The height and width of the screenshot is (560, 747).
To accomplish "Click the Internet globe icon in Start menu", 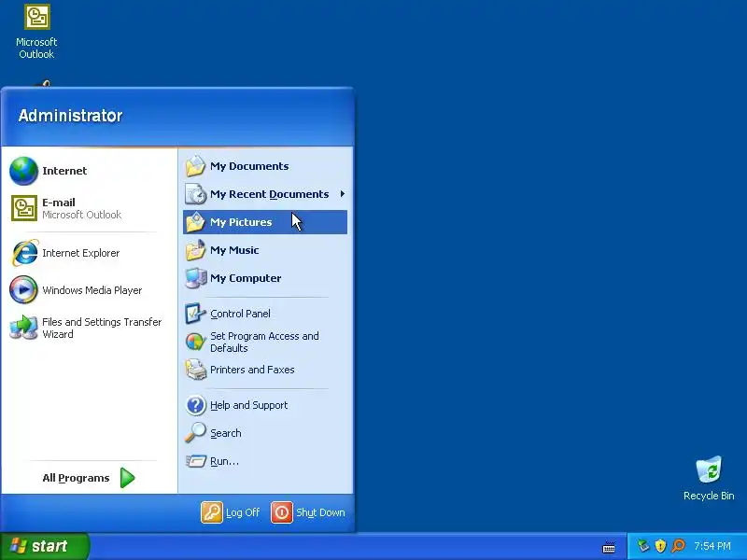I will (x=23, y=171).
